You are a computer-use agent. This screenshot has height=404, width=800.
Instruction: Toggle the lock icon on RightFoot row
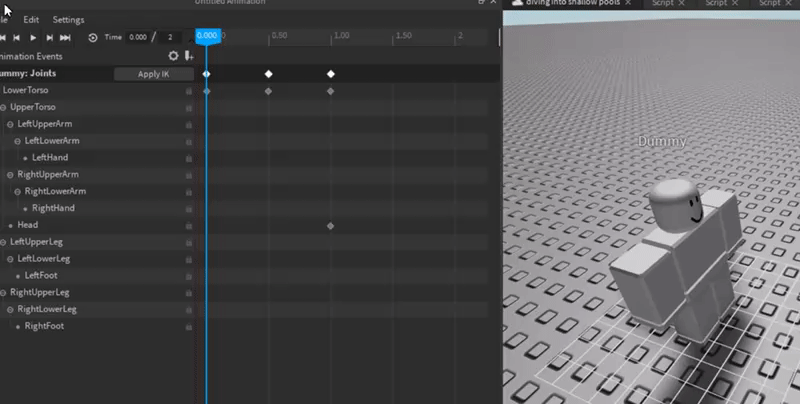[189, 326]
